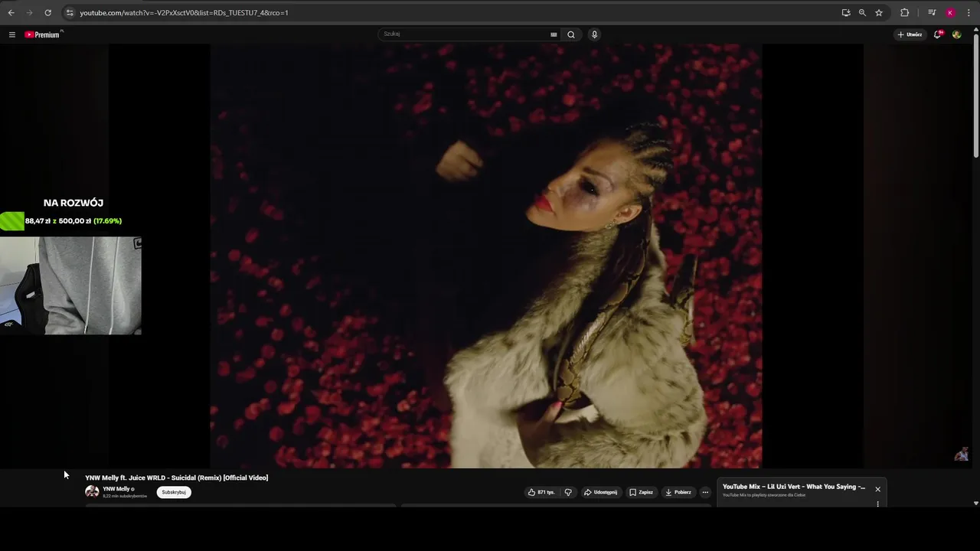Click the Udostępnij share button
980x551 pixels.
click(600, 492)
